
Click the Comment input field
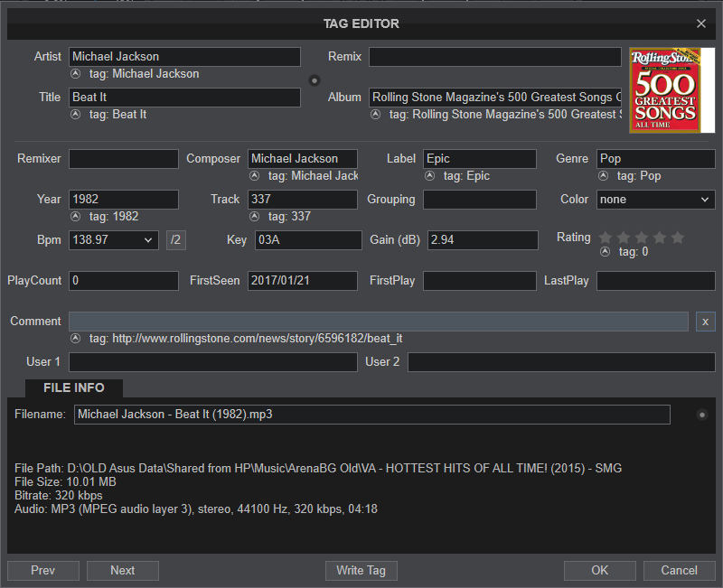(x=379, y=322)
